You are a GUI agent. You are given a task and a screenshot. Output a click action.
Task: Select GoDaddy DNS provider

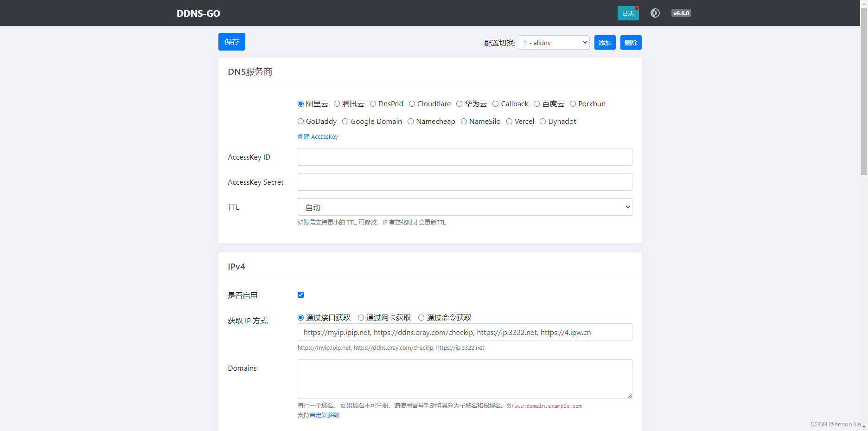coord(300,121)
